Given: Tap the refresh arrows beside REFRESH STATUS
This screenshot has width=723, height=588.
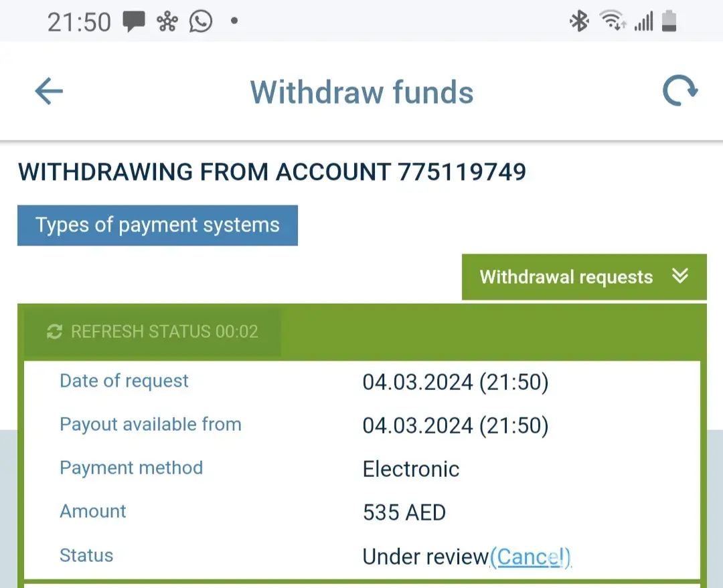Looking at the screenshot, I should click(55, 332).
